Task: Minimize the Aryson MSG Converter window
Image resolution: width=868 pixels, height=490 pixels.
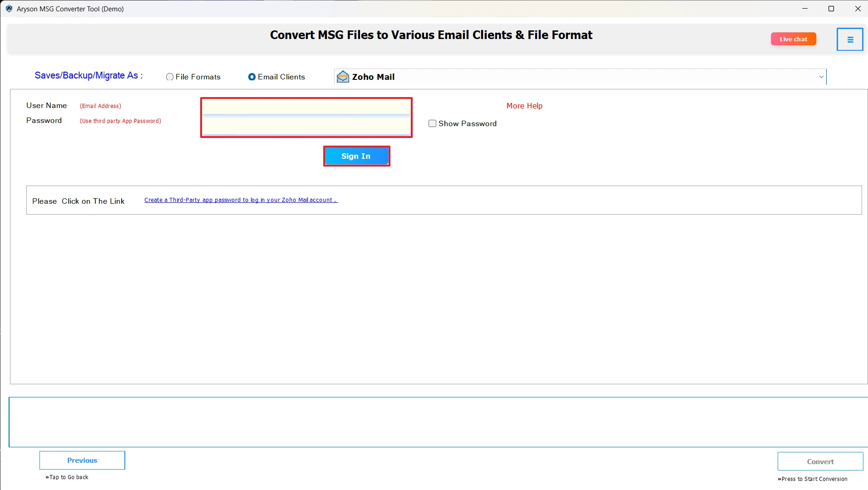Action: coord(805,9)
